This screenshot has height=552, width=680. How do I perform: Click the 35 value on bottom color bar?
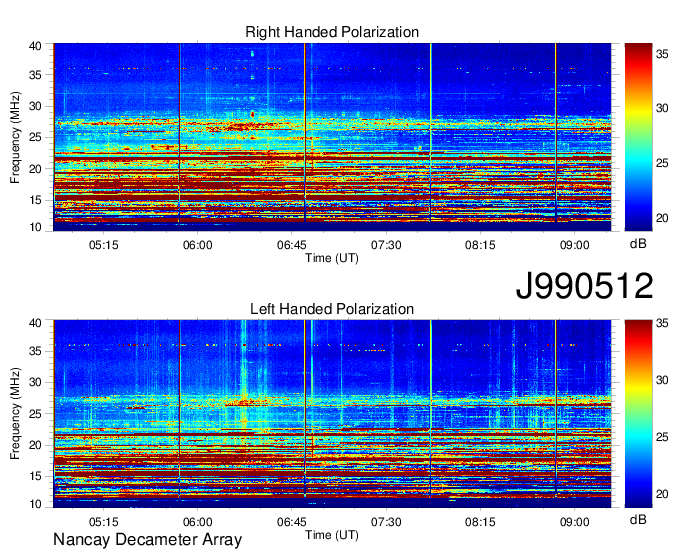[x=662, y=323]
